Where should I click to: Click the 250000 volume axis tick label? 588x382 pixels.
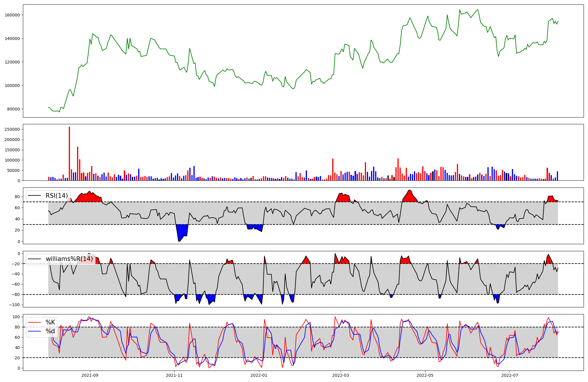tap(12, 129)
